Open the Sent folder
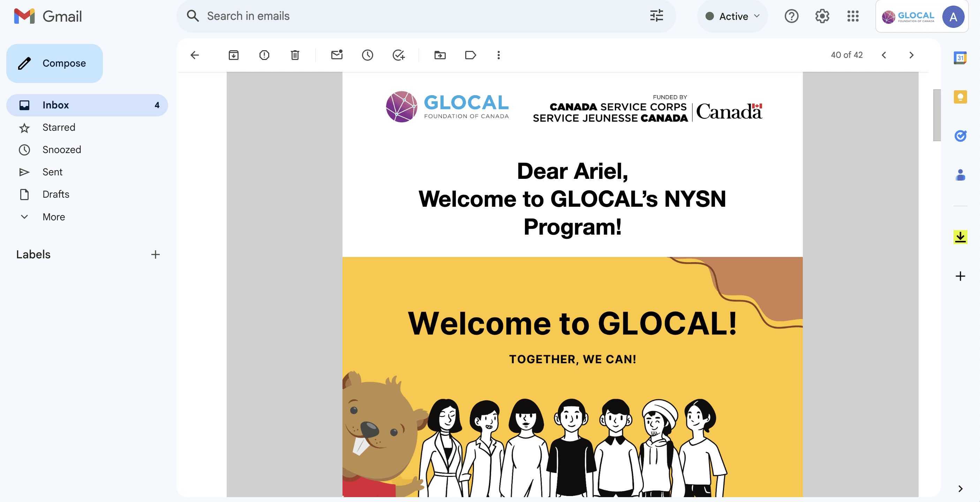 click(52, 172)
